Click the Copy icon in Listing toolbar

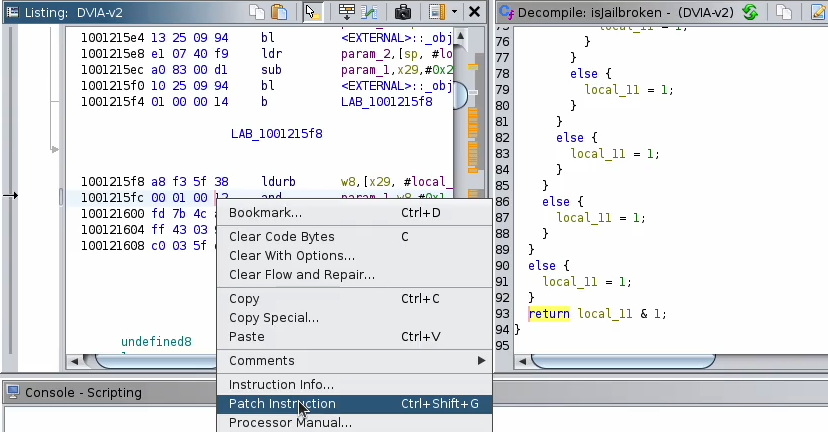tap(257, 12)
